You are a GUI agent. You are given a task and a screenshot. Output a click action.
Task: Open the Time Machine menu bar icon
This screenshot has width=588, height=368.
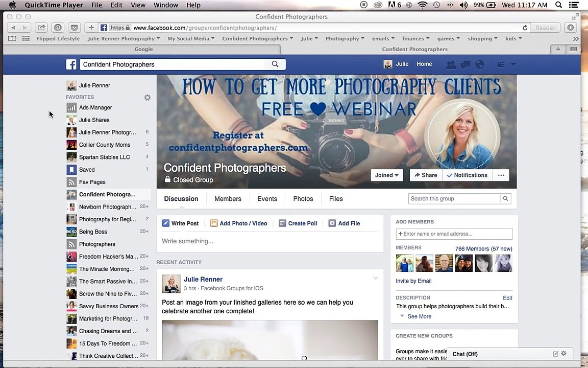(436, 5)
